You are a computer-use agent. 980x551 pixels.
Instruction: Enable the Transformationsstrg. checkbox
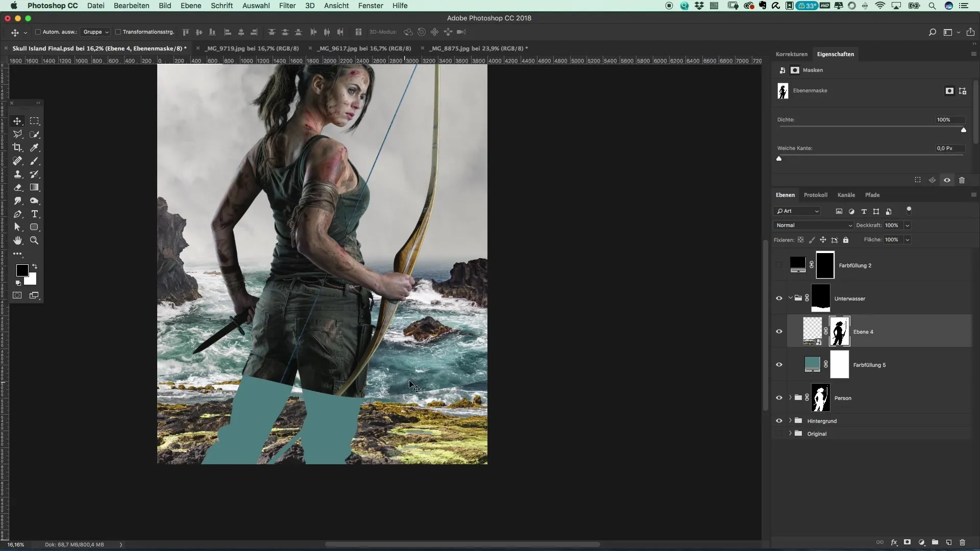[x=118, y=32]
